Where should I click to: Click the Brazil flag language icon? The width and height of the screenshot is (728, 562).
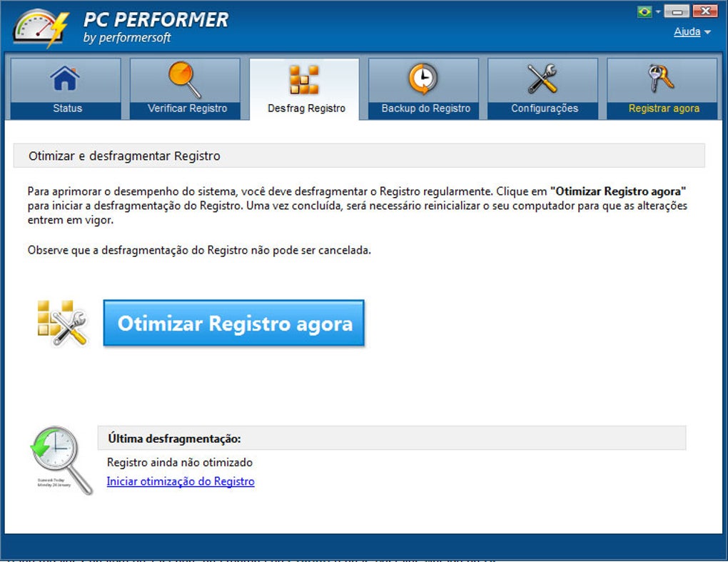pyautogui.click(x=644, y=11)
